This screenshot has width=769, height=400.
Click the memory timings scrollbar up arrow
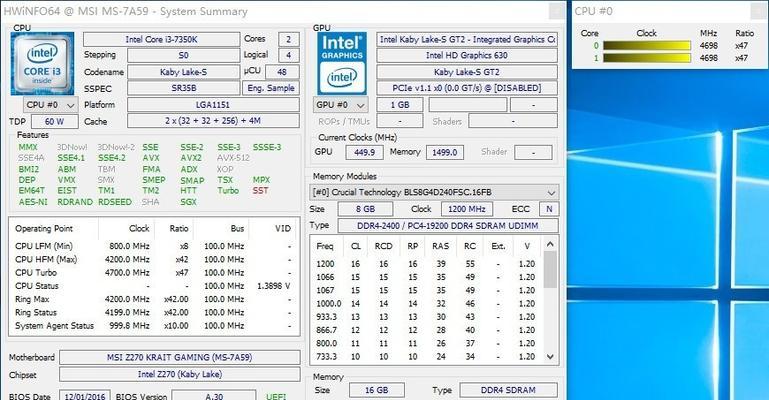pyautogui.click(x=550, y=244)
